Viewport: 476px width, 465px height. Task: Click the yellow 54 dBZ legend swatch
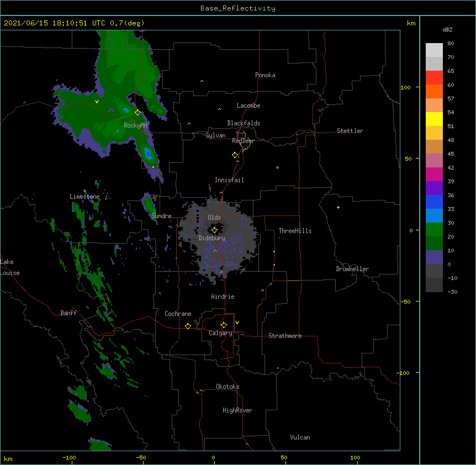pyautogui.click(x=434, y=119)
